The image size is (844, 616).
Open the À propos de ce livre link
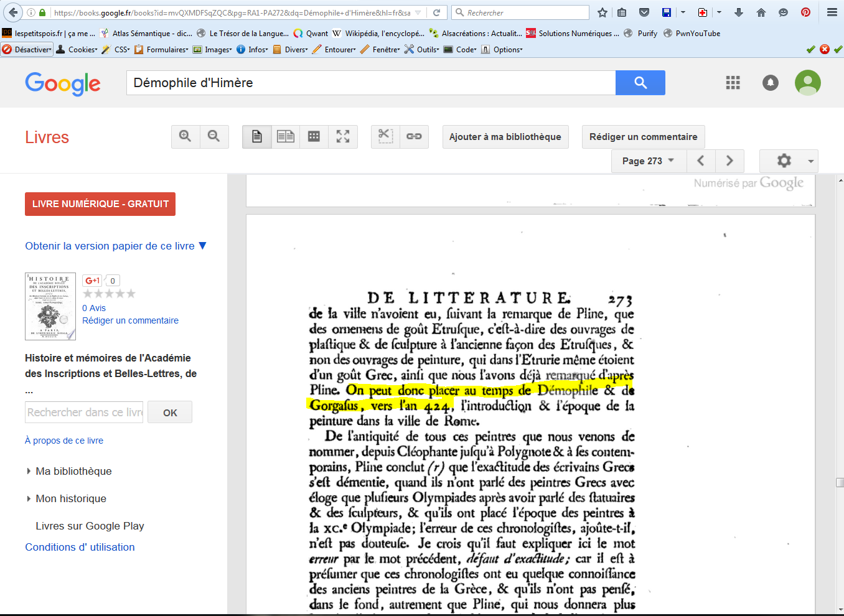pyautogui.click(x=64, y=441)
